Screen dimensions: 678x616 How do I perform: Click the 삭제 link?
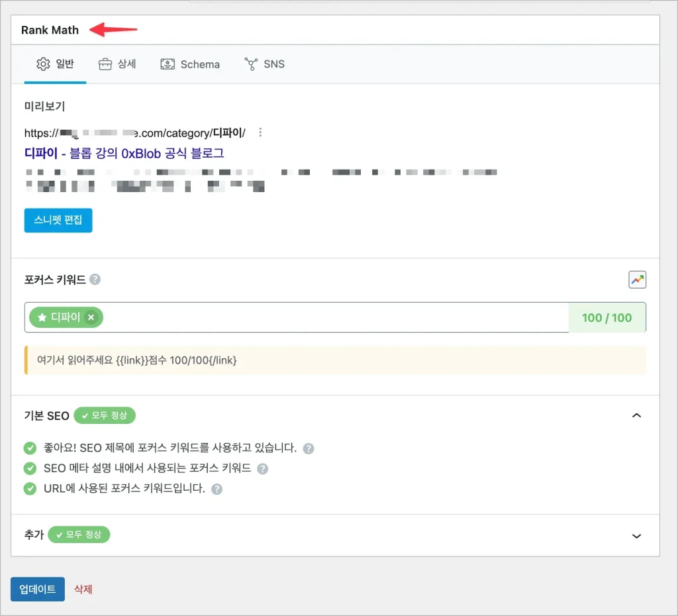pyautogui.click(x=83, y=589)
